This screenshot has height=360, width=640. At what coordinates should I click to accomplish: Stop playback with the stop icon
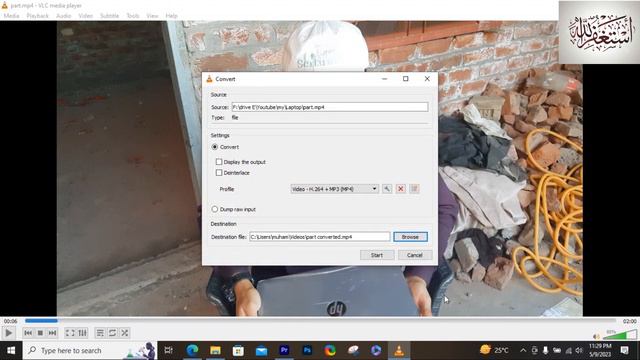coord(40,333)
